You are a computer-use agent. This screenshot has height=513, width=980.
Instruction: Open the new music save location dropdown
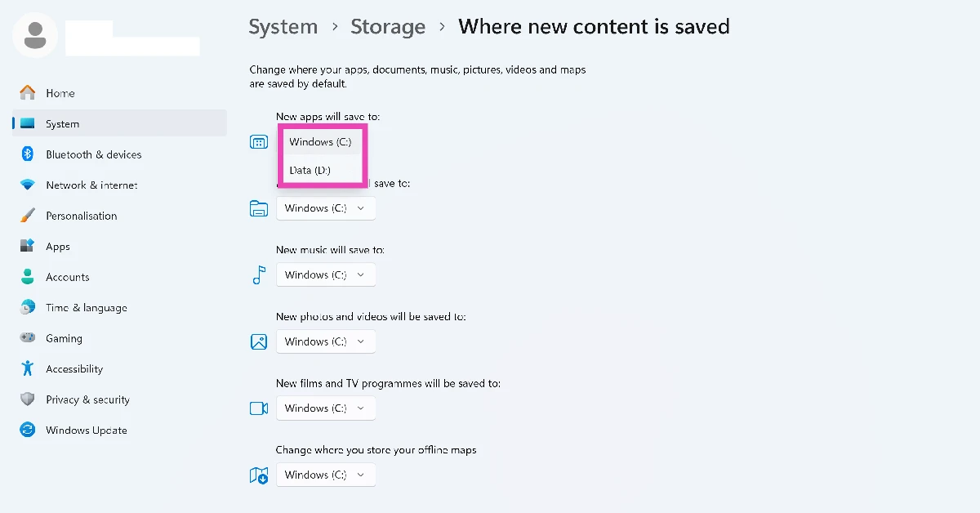(x=326, y=274)
